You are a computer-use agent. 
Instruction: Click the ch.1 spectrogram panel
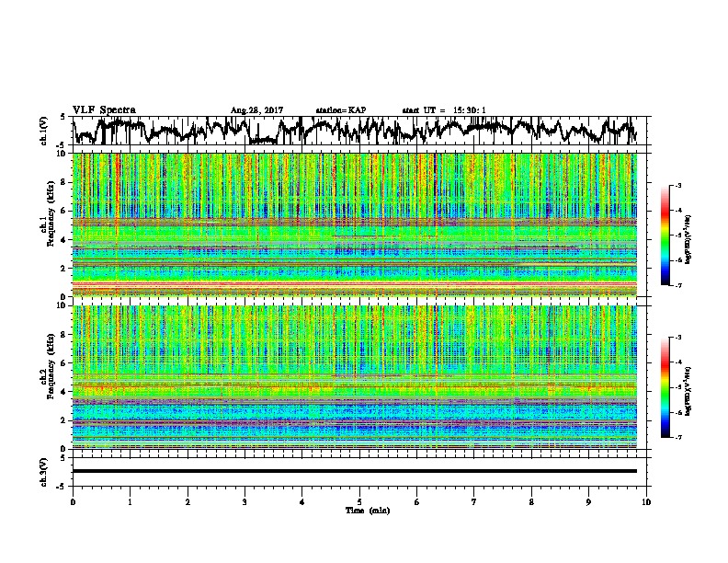click(x=355, y=224)
